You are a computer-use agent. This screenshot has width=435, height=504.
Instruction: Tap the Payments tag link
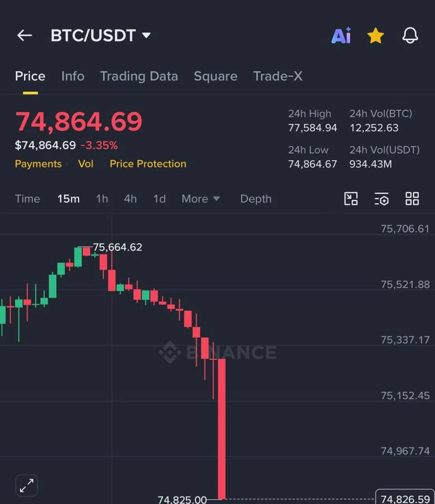point(38,164)
